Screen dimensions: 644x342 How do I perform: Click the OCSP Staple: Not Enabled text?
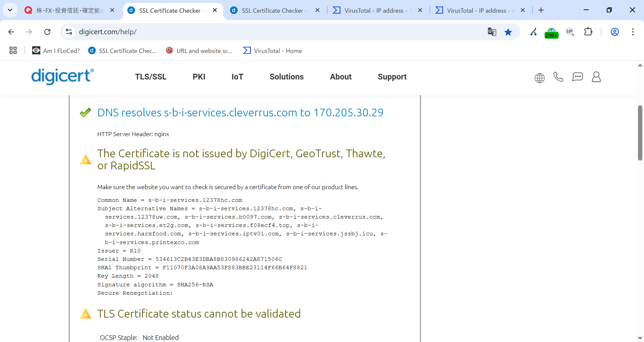pos(139,338)
